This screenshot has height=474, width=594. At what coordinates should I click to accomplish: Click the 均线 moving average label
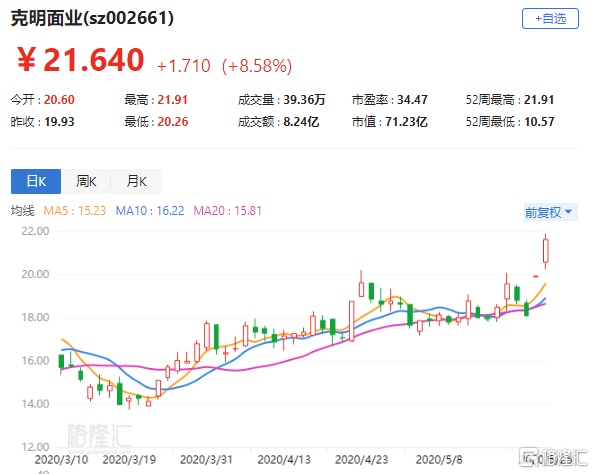(x=22, y=211)
